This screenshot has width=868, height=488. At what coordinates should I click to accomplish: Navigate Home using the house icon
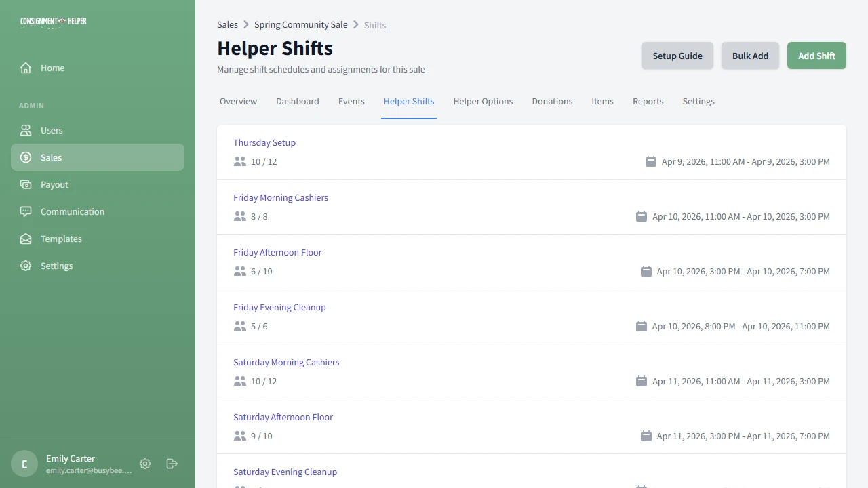tap(25, 68)
